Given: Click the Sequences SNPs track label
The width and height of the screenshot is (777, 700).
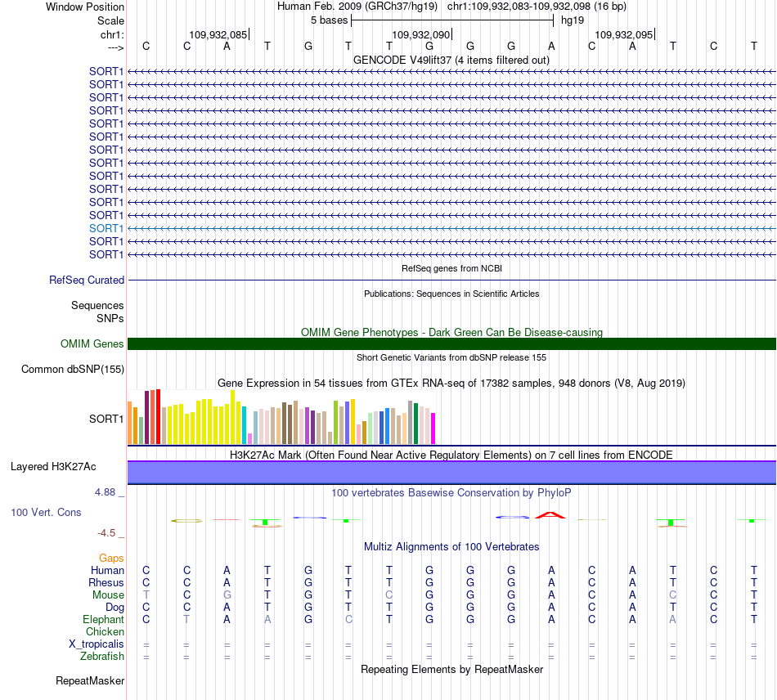Looking at the screenshot, I should [97, 312].
